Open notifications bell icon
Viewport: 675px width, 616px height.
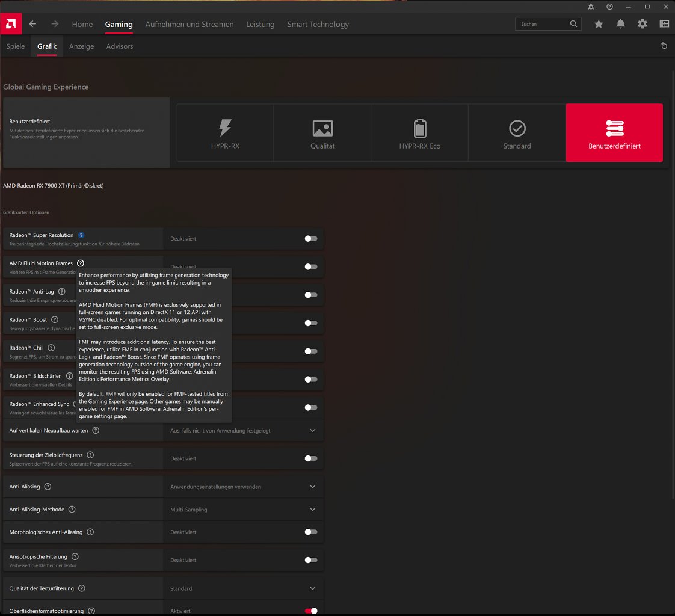[620, 24]
